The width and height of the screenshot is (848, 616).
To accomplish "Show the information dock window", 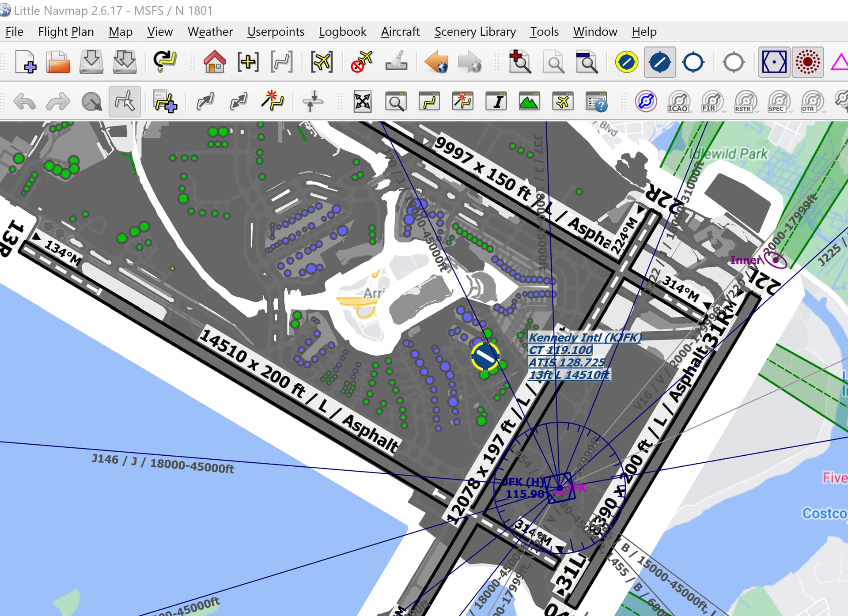I will click(x=496, y=102).
